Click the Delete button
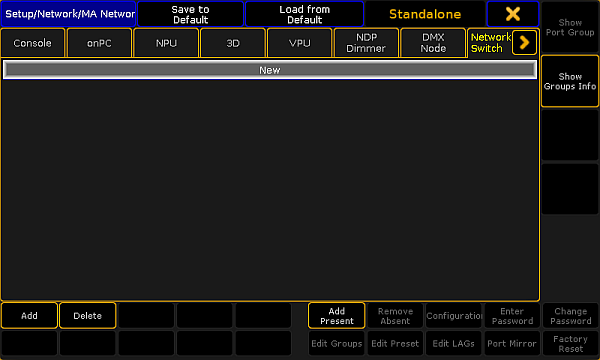This screenshot has width=600, height=360. click(x=88, y=316)
